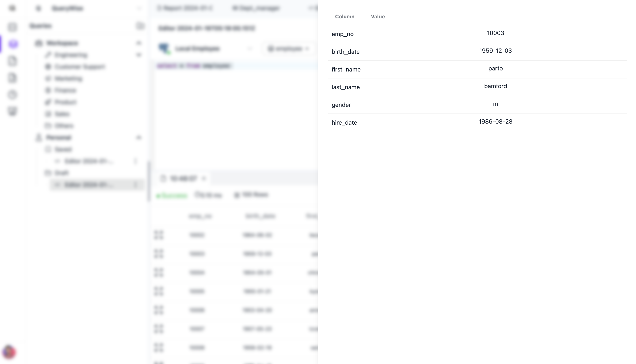
Task: Click the Local Employees database connection icon
Action: [164, 48]
